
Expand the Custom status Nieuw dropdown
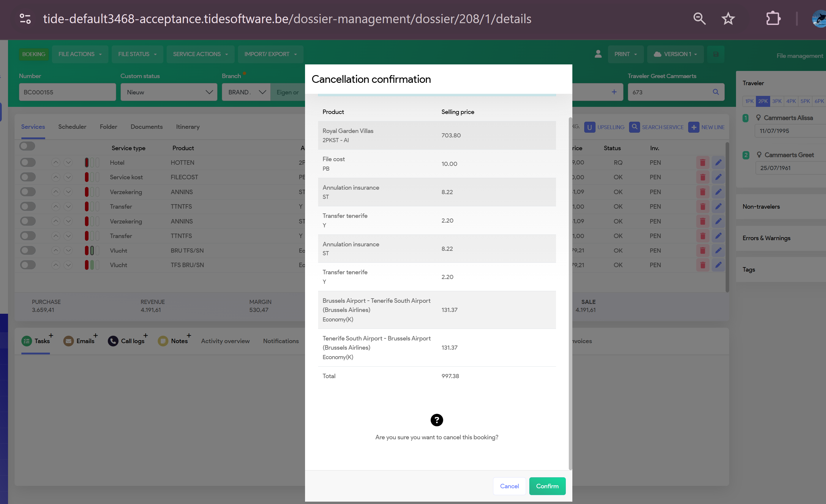(x=169, y=92)
